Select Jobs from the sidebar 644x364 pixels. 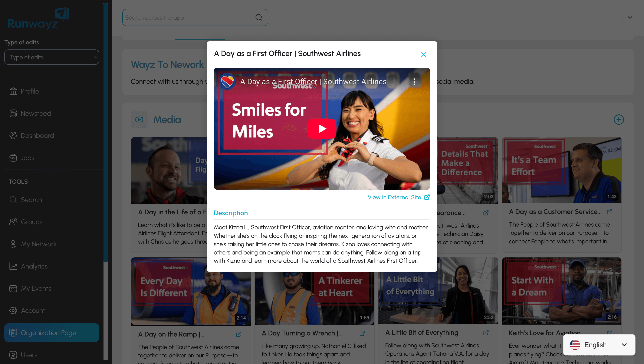(27, 158)
